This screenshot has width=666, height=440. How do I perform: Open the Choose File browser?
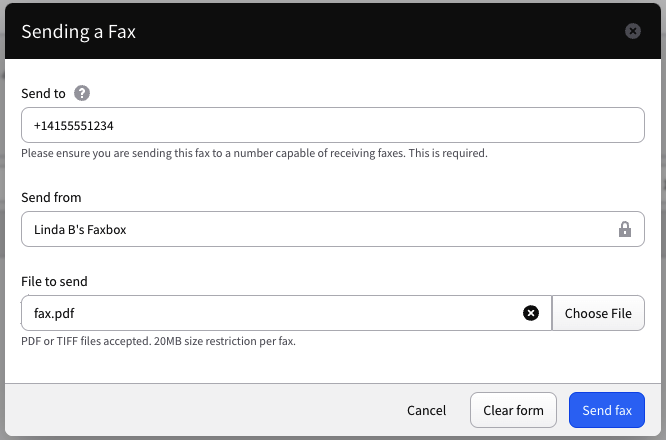point(598,313)
